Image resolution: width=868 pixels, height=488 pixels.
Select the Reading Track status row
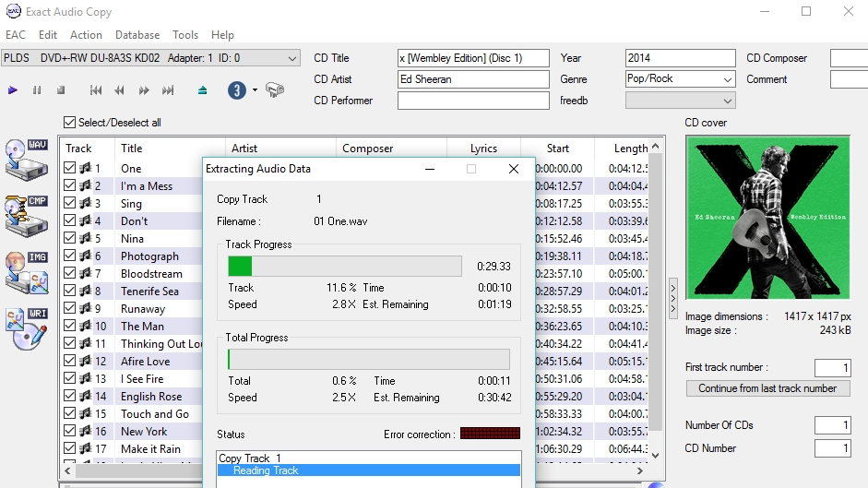pos(369,470)
